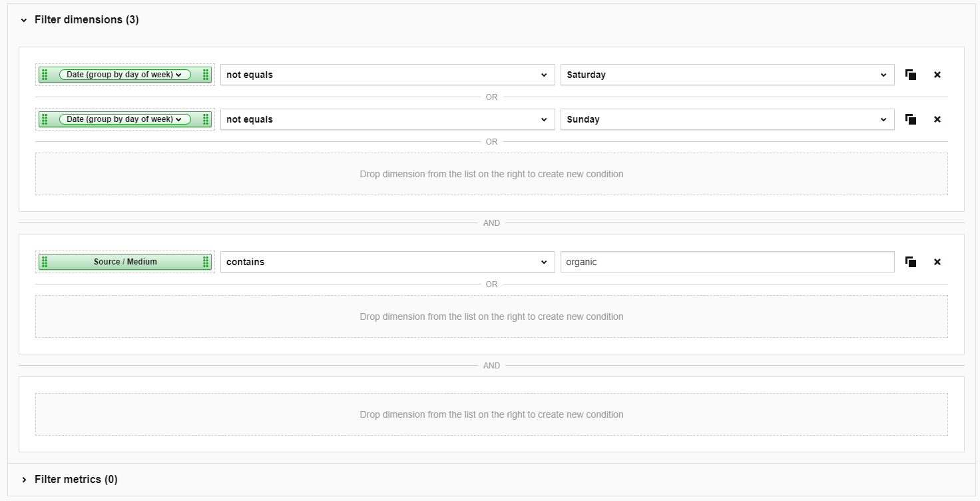
Task: Remove the Saturday filter condition
Action: click(x=937, y=75)
